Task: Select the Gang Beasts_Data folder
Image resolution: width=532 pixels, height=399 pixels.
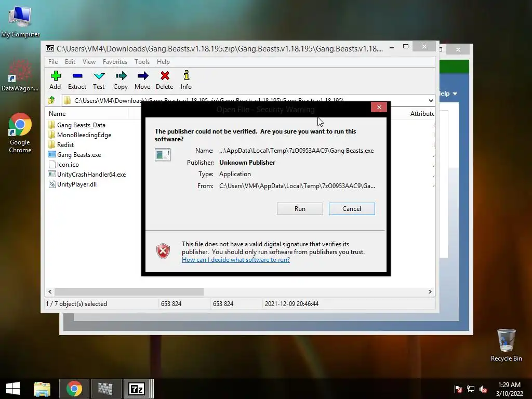Action: 77,125
